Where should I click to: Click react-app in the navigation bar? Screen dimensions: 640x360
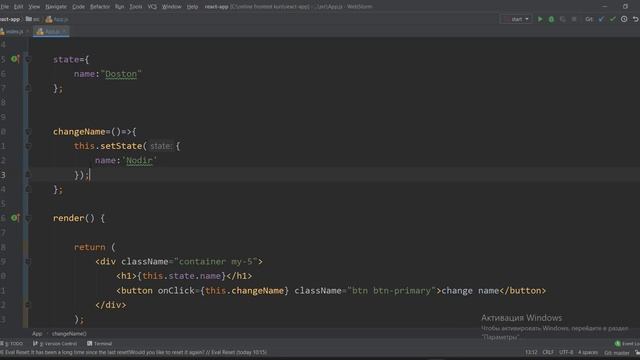tap(10, 19)
